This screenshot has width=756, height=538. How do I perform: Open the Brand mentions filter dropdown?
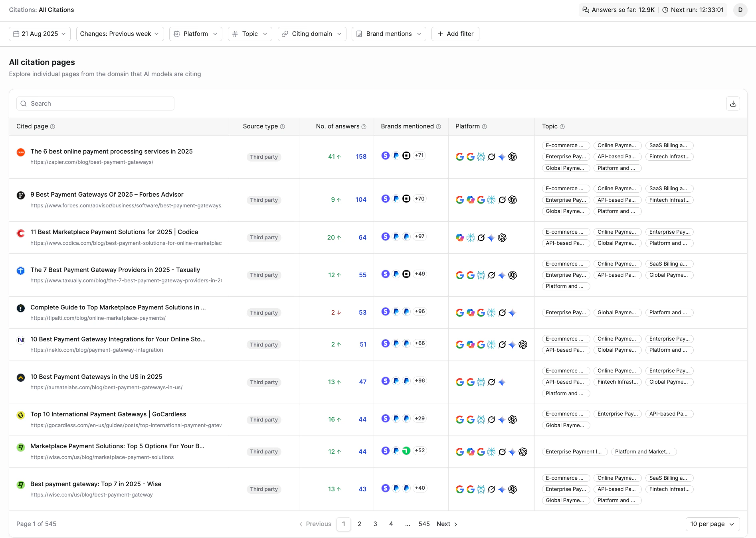point(388,34)
